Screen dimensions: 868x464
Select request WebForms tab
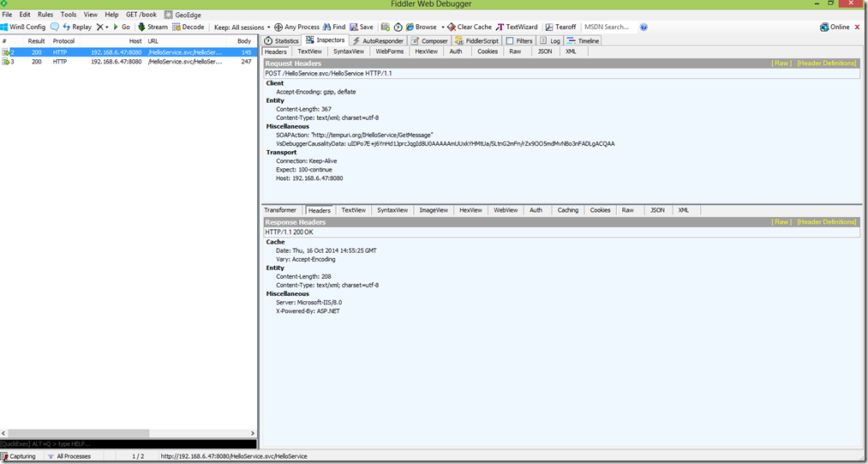pos(390,51)
